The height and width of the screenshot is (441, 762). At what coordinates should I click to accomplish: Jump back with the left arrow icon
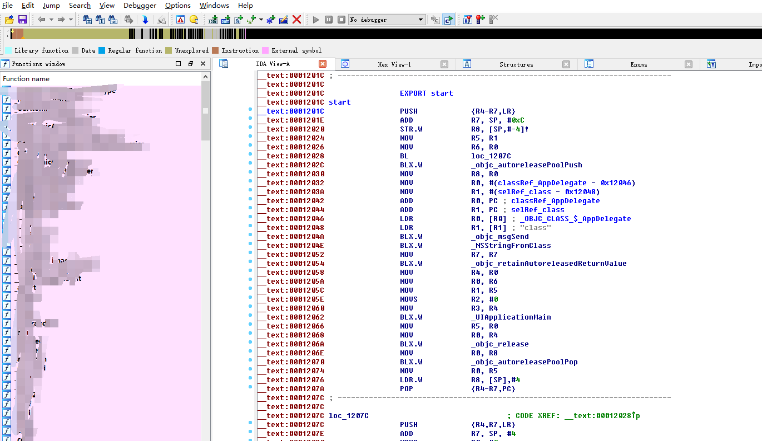(41, 19)
